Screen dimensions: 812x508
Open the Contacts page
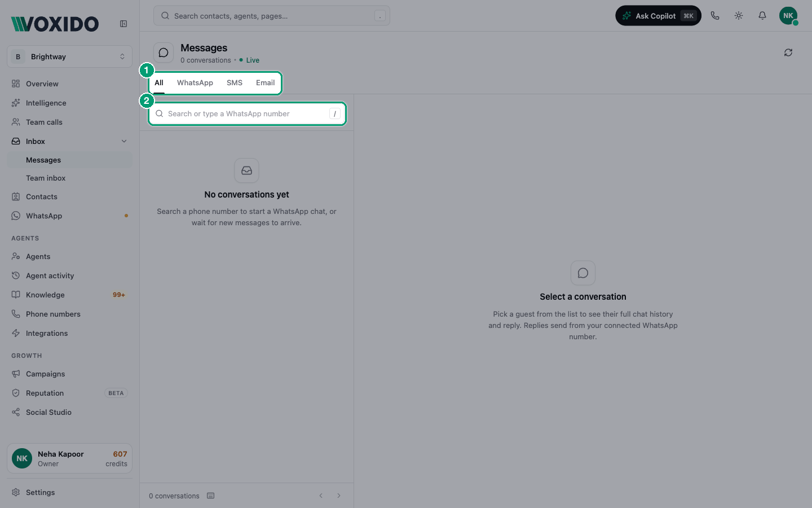pos(69,196)
